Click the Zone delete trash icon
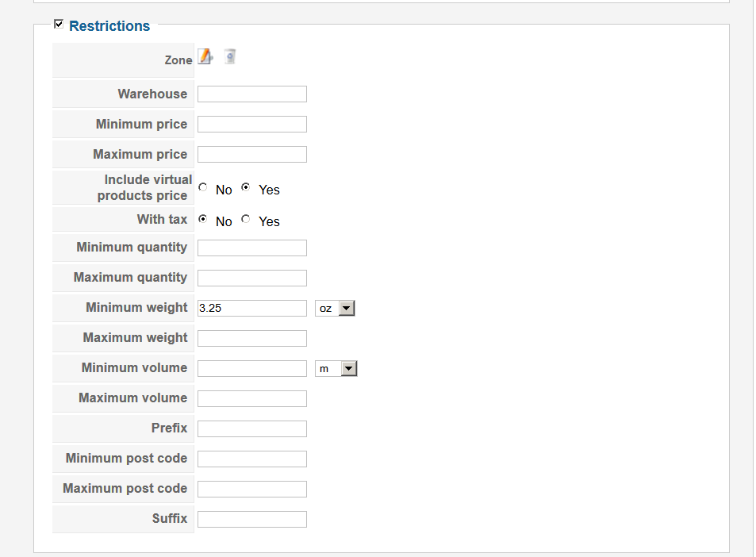The width and height of the screenshot is (756, 557). pos(230,57)
